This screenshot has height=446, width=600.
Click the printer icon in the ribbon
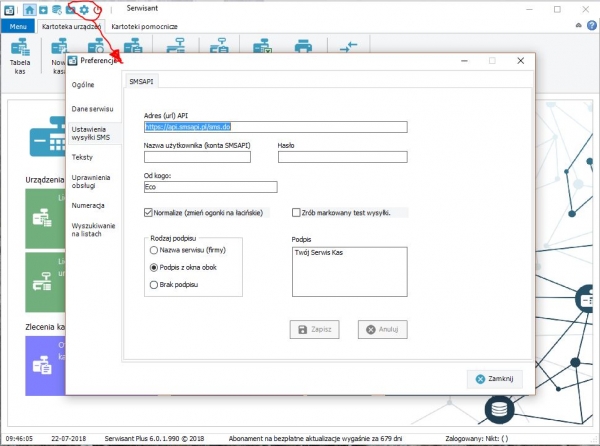[302, 47]
